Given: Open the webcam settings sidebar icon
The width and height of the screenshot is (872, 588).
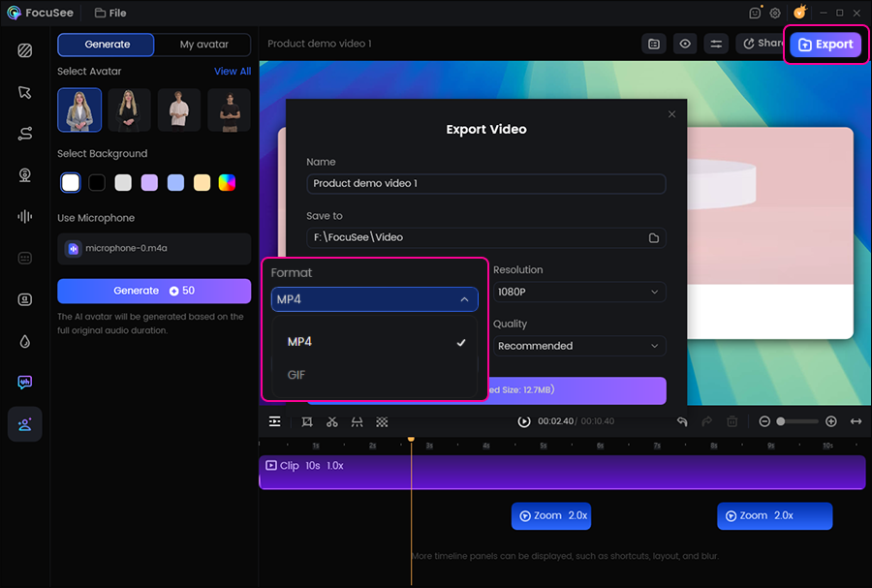Looking at the screenshot, I should (x=25, y=175).
